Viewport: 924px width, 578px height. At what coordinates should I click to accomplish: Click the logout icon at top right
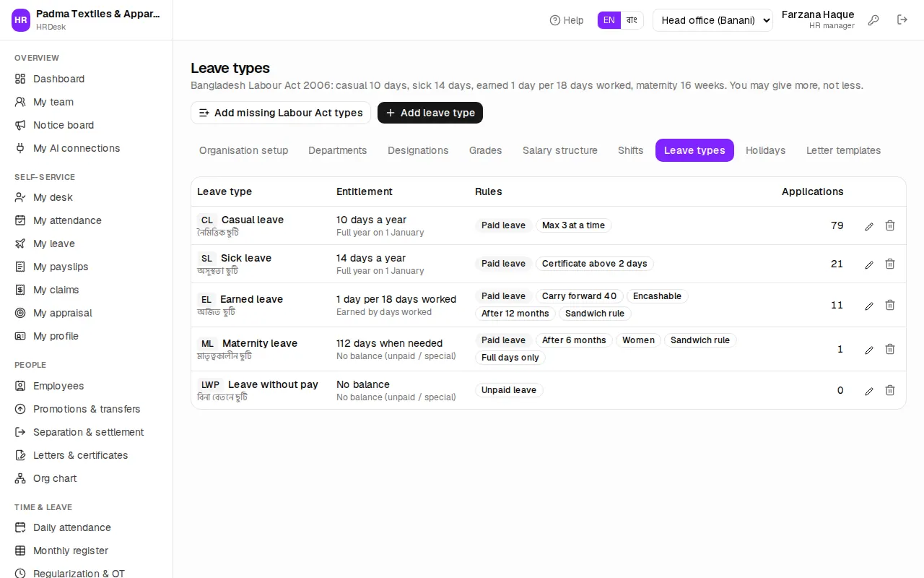point(902,20)
